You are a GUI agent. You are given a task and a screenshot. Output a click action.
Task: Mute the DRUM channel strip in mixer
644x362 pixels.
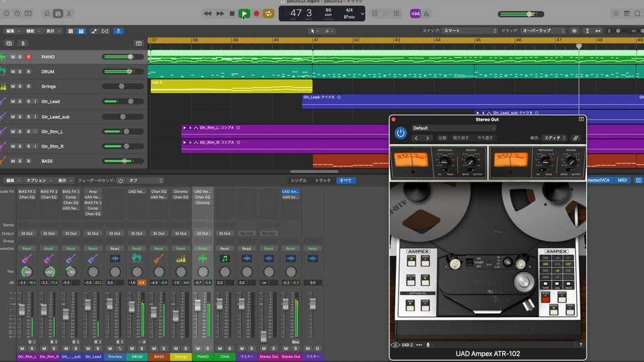tap(132, 349)
